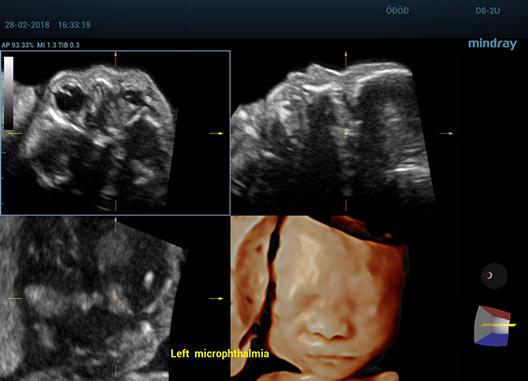Click the 'D8-2U' probe label
528x381 pixels.
[x=487, y=11]
